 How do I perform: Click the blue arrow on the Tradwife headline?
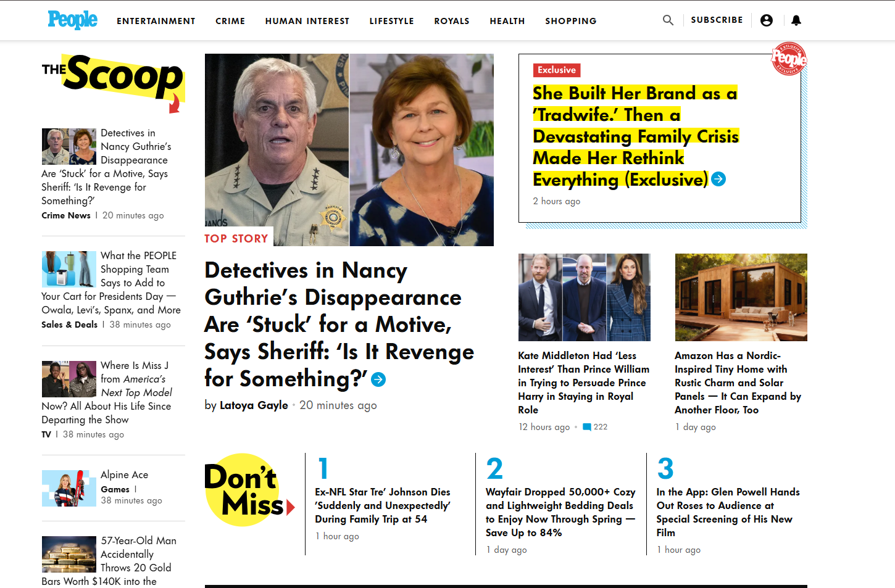(718, 179)
